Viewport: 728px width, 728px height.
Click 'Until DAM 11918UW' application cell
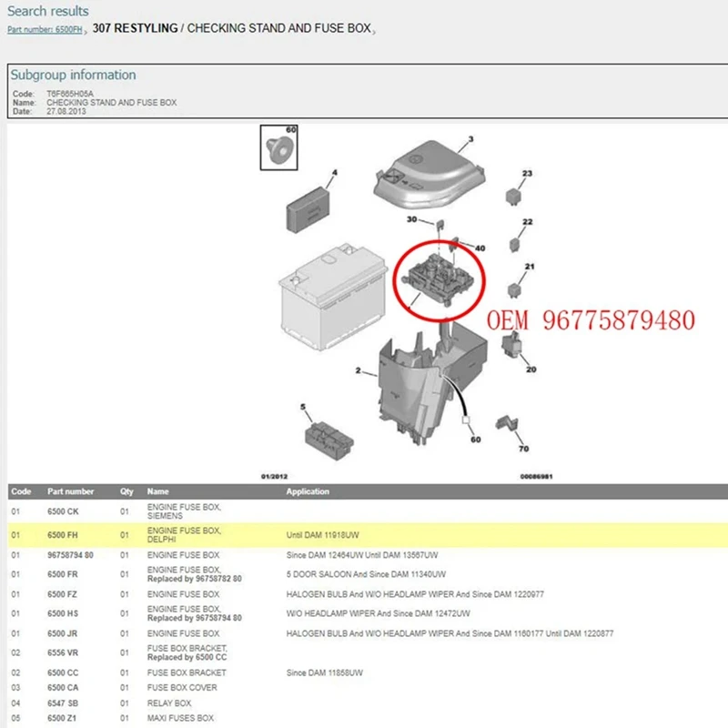point(323,535)
